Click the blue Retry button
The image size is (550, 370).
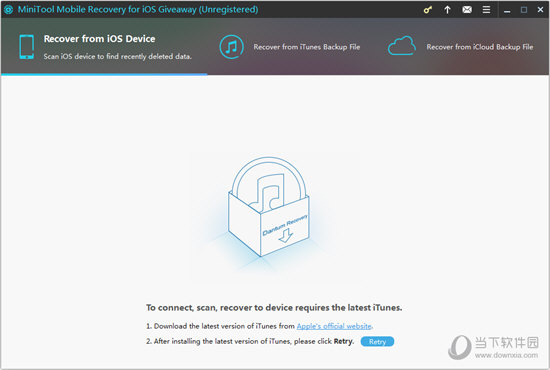coord(377,342)
